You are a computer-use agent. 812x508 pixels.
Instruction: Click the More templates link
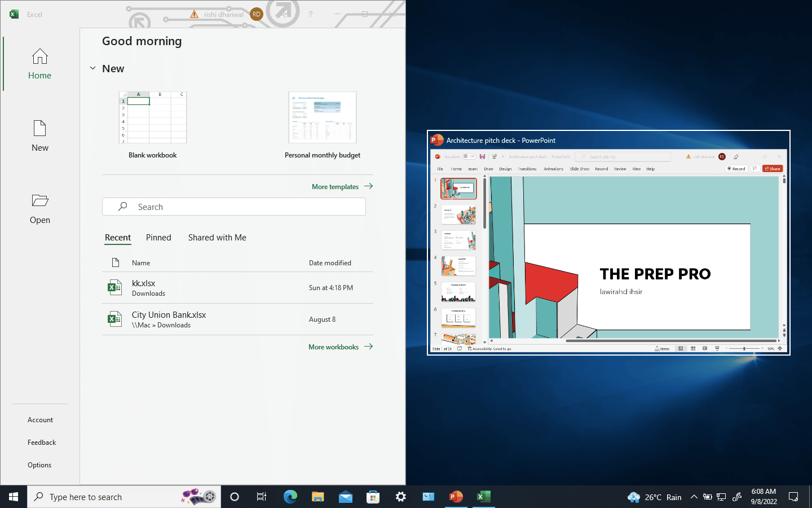[342, 187]
